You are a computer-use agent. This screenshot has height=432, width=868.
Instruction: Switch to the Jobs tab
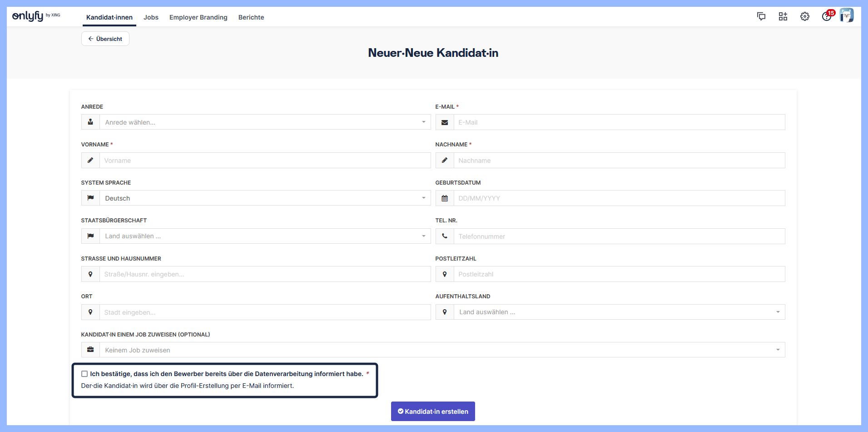(x=151, y=17)
